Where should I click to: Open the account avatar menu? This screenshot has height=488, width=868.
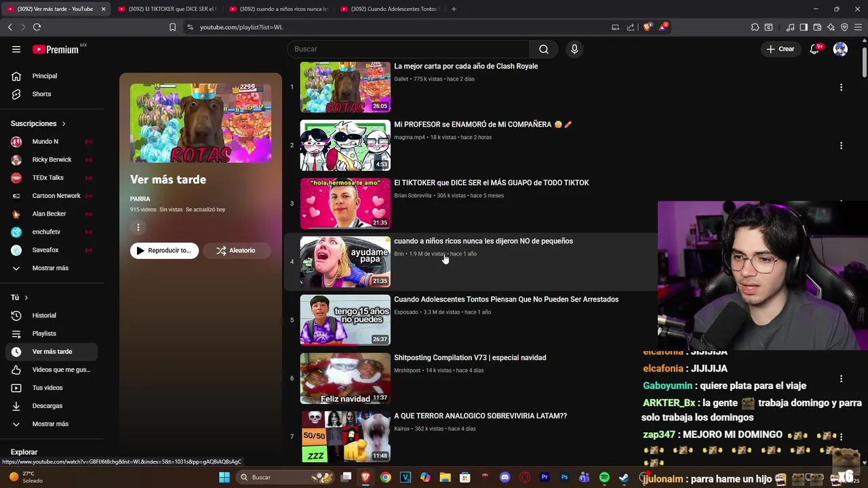(840, 49)
